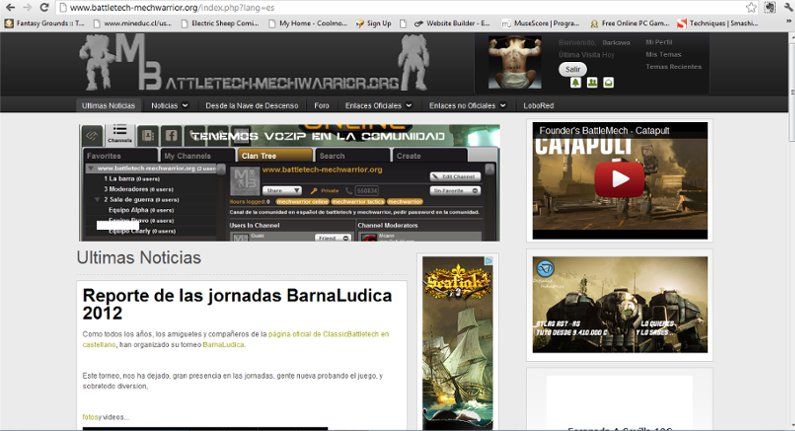The image size is (795, 431).
Task: Click the browser forward arrow
Action: [x=27, y=8]
